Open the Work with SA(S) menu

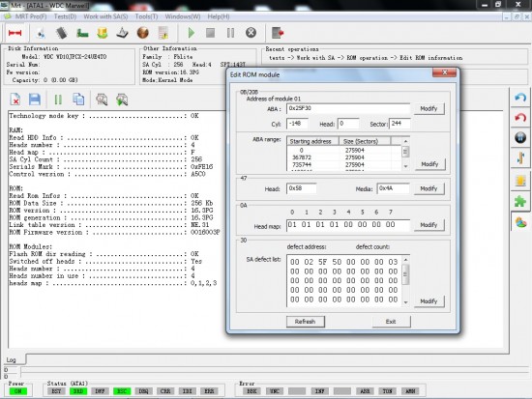click(x=105, y=16)
